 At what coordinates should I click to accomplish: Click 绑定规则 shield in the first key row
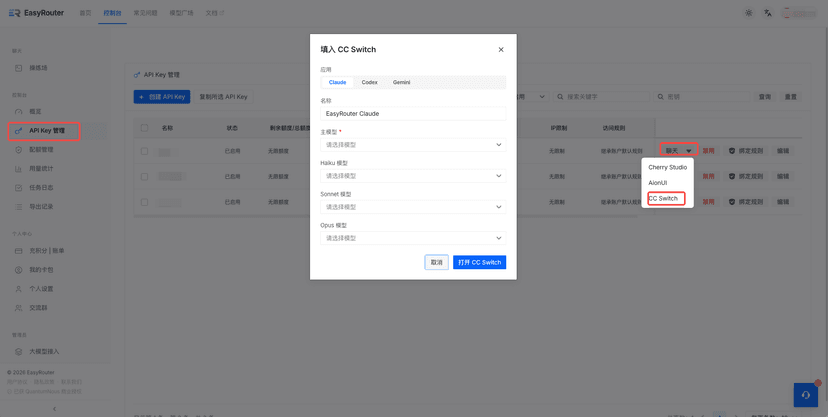coord(746,151)
